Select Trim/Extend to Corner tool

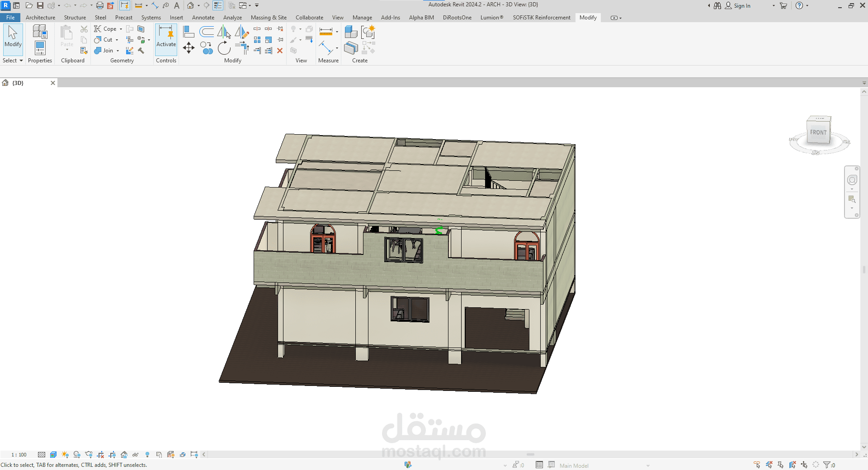[x=242, y=48]
